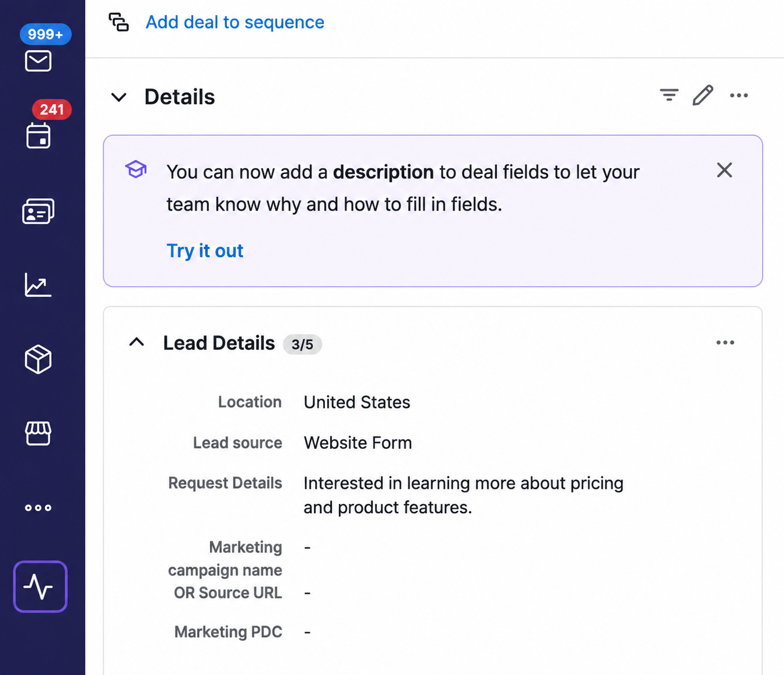784x675 pixels.
Task: Dismiss the description tip banner
Action: click(x=724, y=170)
